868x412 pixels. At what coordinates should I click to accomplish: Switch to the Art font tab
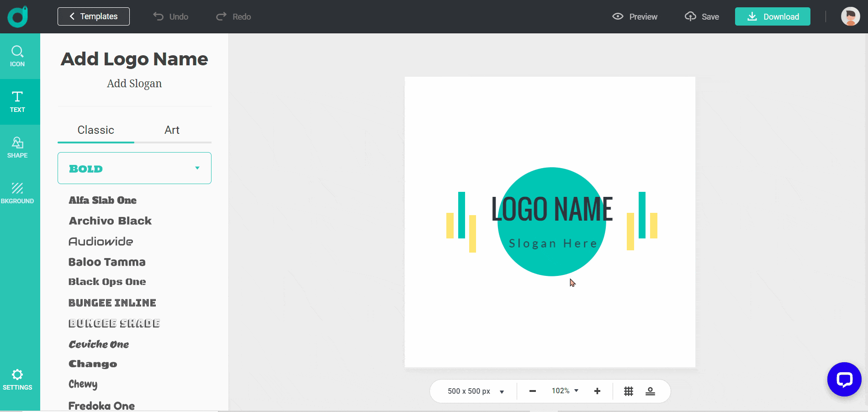click(x=172, y=130)
